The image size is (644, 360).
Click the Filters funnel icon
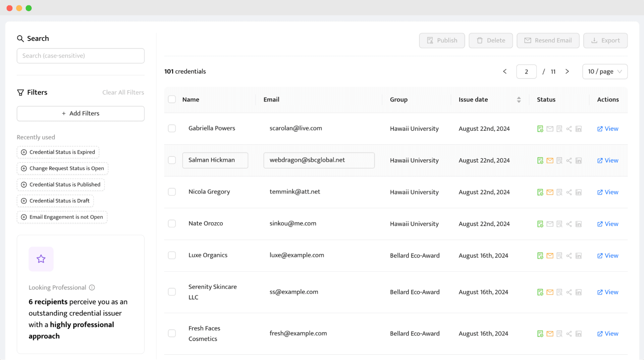(20, 93)
